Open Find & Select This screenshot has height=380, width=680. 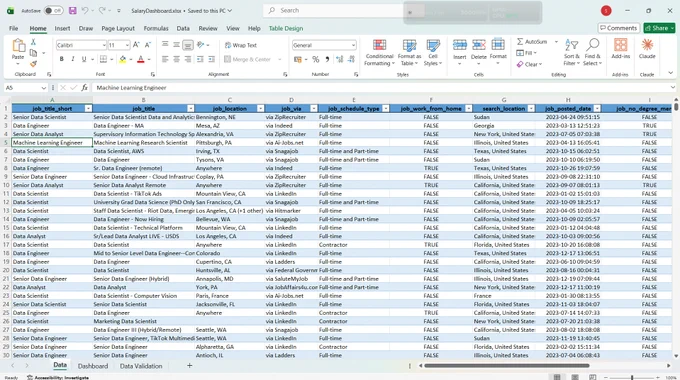point(592,52)
